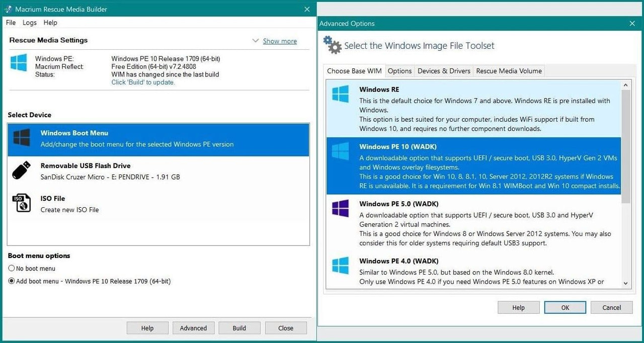Click the Windows logo beside Rescue Media Settings
Image resolution: width=644 pixels, height=343 pixels.
tap(19, 62)
